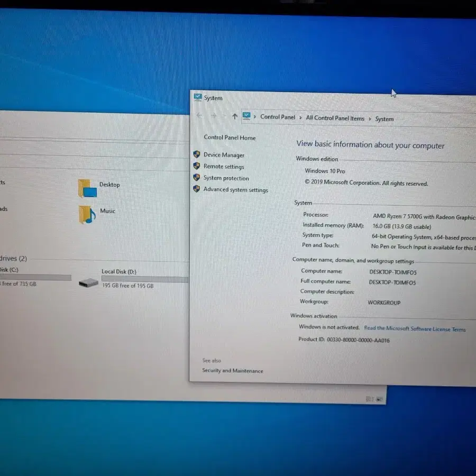The image size is (476, 476).
Task: Open Security and Maintenance link
Action: click(x=233, y=371)
